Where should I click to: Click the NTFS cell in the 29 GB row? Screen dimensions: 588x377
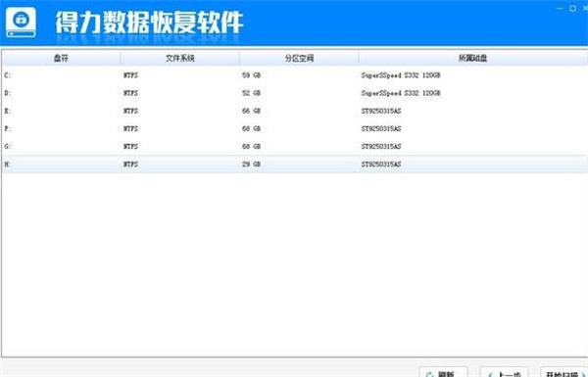pos(130,165)
